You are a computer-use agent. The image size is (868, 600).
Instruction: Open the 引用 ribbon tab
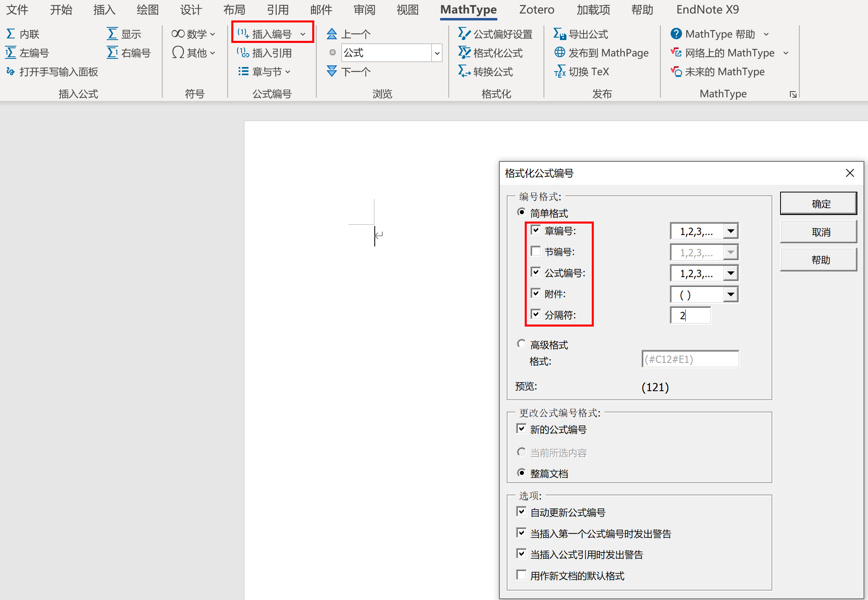277,10
